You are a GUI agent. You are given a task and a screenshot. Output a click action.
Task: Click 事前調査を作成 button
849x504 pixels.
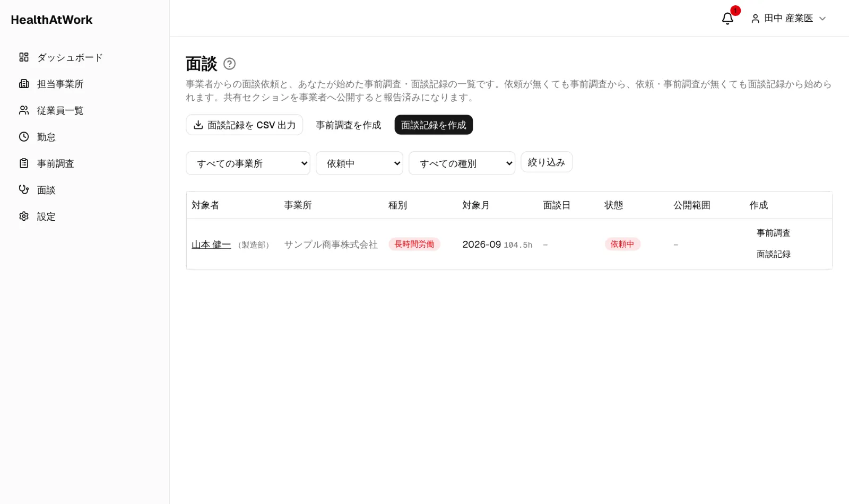[349, 125]
